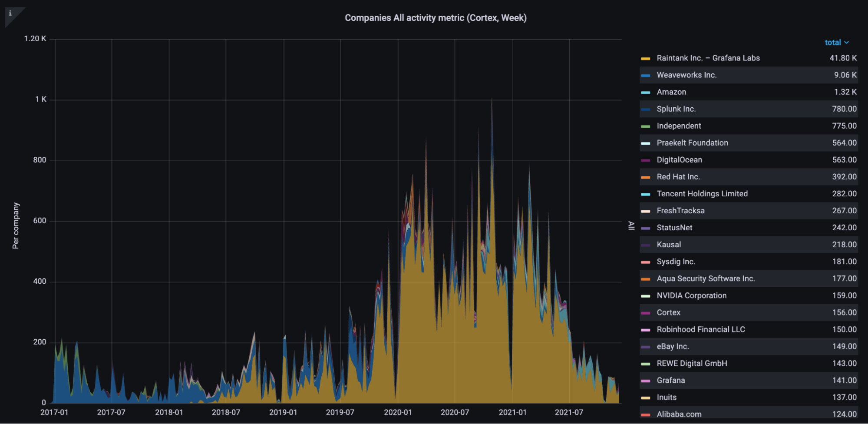Screen dimensions: 868x424
Task: Click the pink marker beside Grafana
Action: pos(647,380)
